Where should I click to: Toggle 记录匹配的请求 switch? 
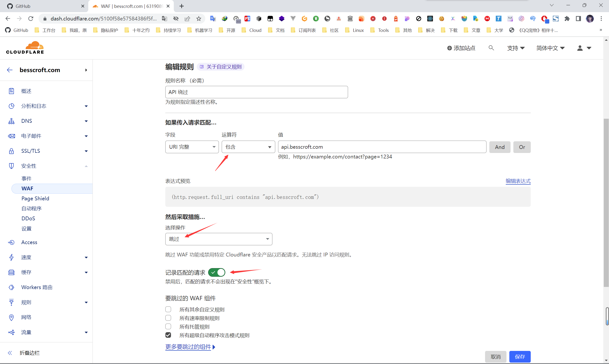tap(216, 272)
